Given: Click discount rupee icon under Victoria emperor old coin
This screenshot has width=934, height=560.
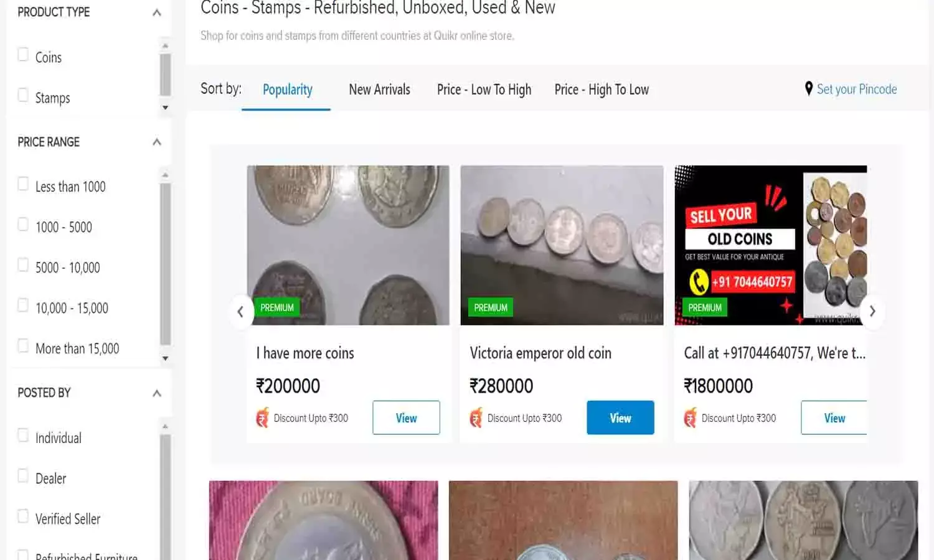Looking at the screenshot, I should (476, 418).
